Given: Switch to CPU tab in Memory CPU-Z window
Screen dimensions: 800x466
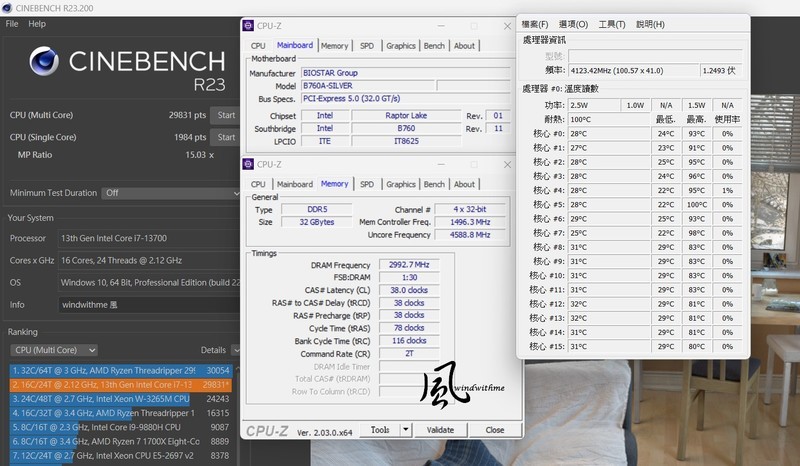Looking at the screenshot, I should [x=258, y=184].
